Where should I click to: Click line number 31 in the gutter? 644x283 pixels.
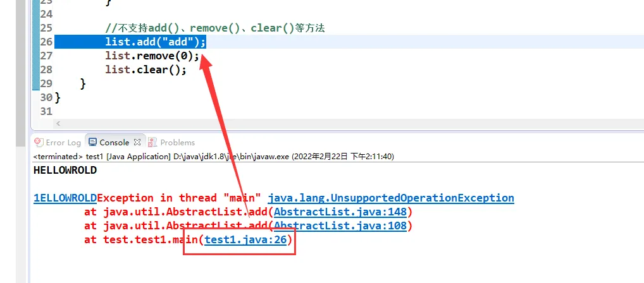pyautogui.click(x=47, y=112)
